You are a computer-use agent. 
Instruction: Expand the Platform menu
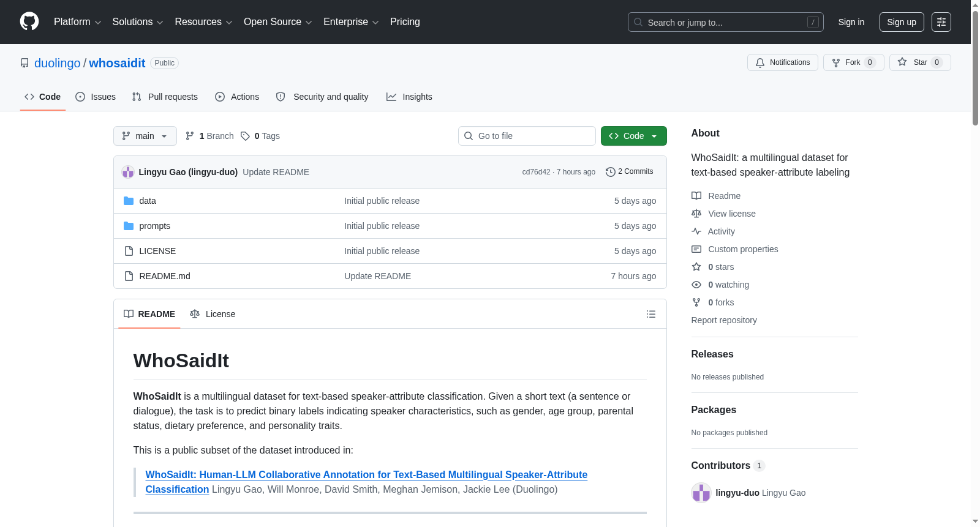click(77, 22)
